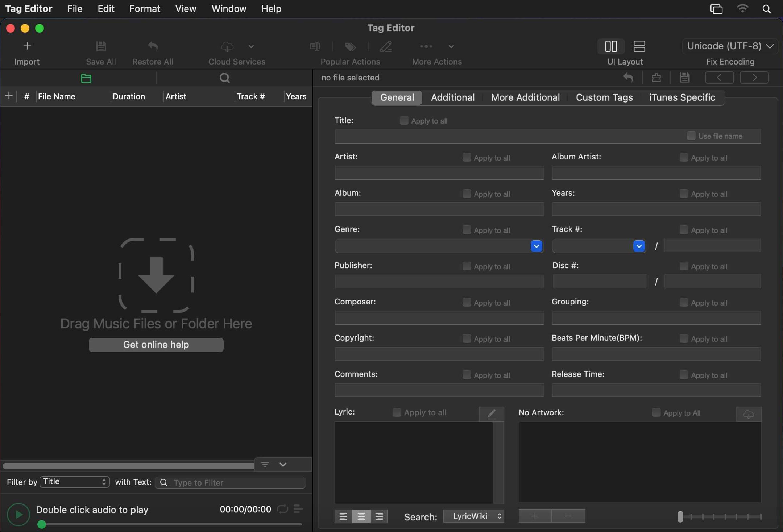Open Cloud Services
The image size is (783, 532).
click(228, 46)
